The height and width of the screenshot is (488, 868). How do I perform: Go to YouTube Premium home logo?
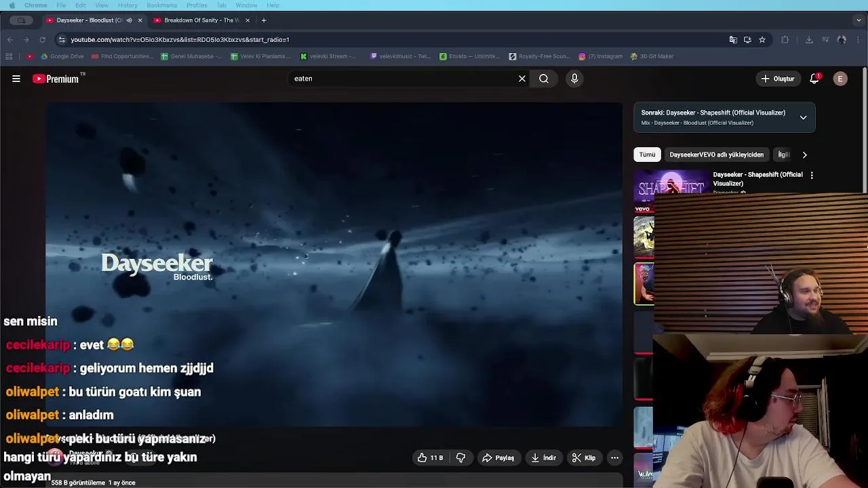[x=56, y=79]
